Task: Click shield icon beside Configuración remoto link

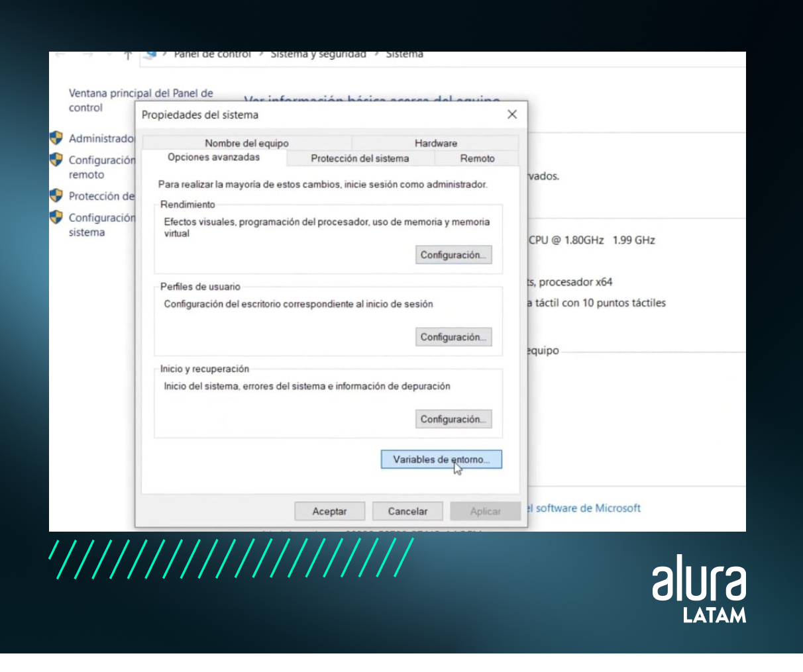Action: point(56,160)
